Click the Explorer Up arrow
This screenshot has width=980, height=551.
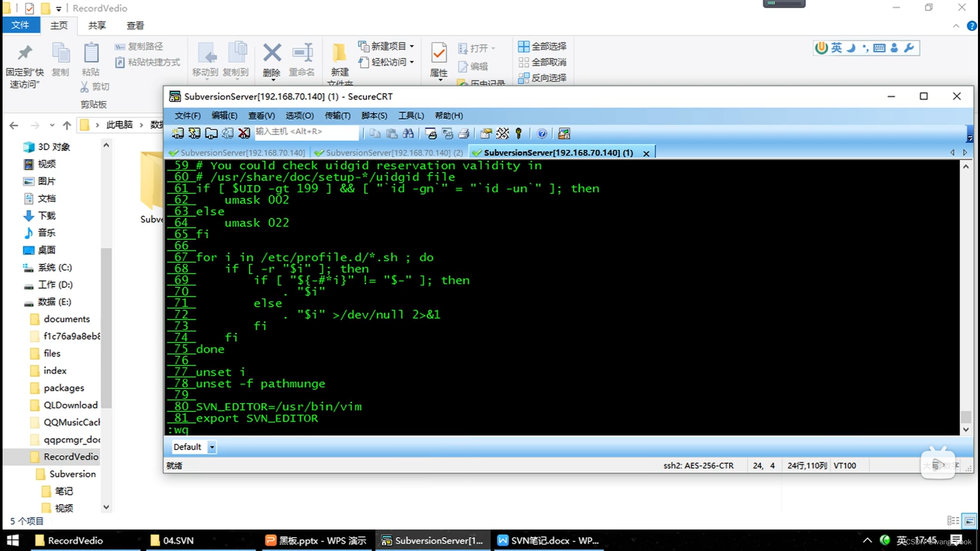point(67,125)
